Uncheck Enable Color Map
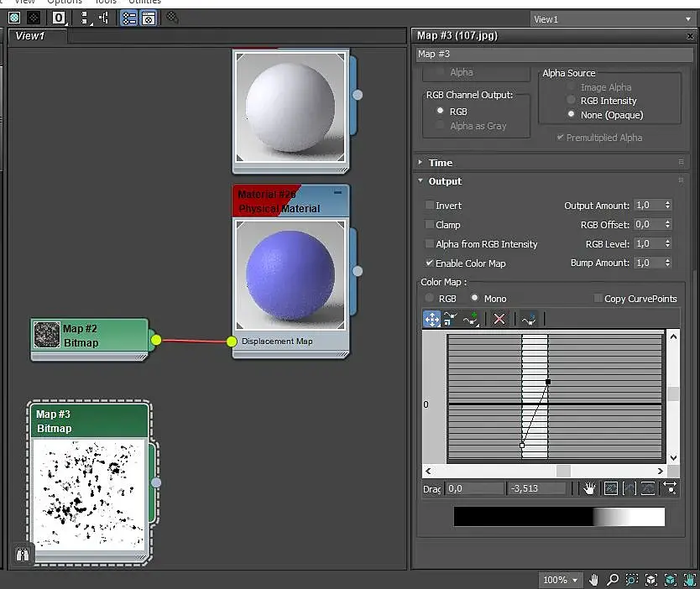 click(x=430, y=263)
